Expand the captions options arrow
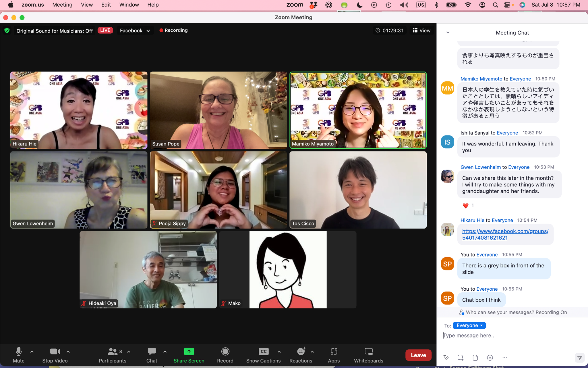Viewport: 588px width, 368px height. [279, 352]
